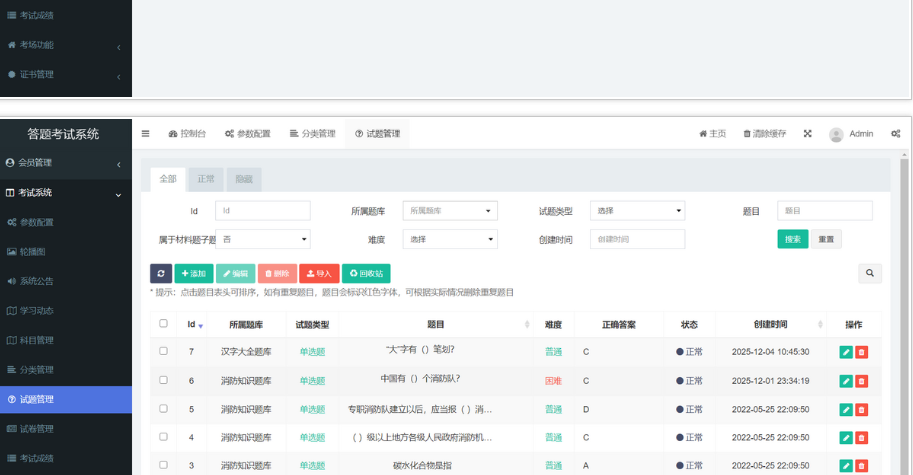The image size is (913, 475).
Task: Open the 属于材料题子题 dropdown
Action: coord(263,239)
